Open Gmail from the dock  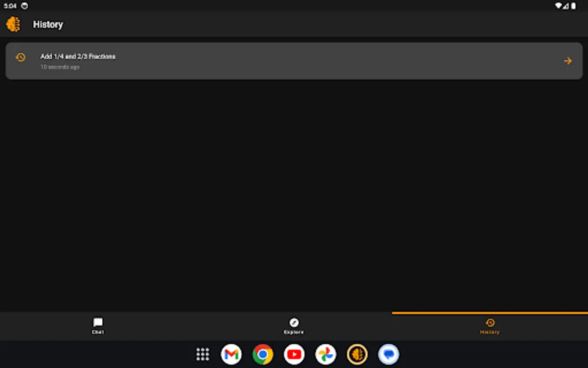coord(231,354)
